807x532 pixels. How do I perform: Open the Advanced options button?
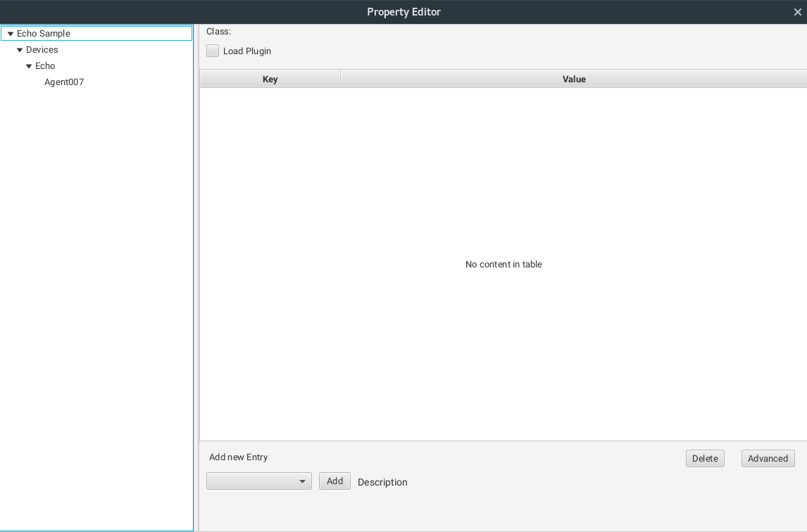click(x=768, y=458)
